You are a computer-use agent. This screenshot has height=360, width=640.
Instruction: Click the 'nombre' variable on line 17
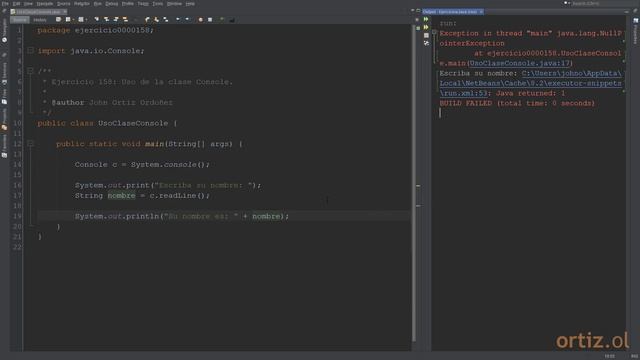click(121, 196)
